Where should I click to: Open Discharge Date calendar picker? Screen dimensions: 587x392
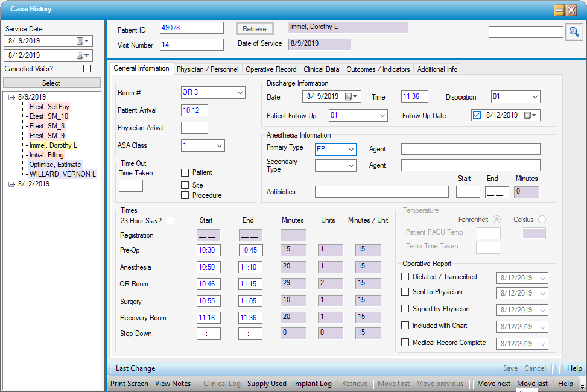[x=351, y=96]
